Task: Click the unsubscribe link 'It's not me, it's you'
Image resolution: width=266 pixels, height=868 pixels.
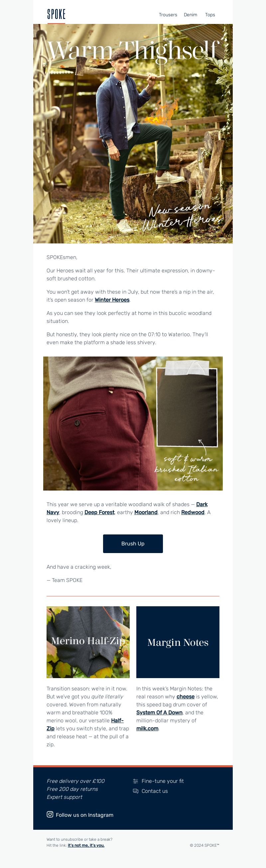Action: point(86,845)
